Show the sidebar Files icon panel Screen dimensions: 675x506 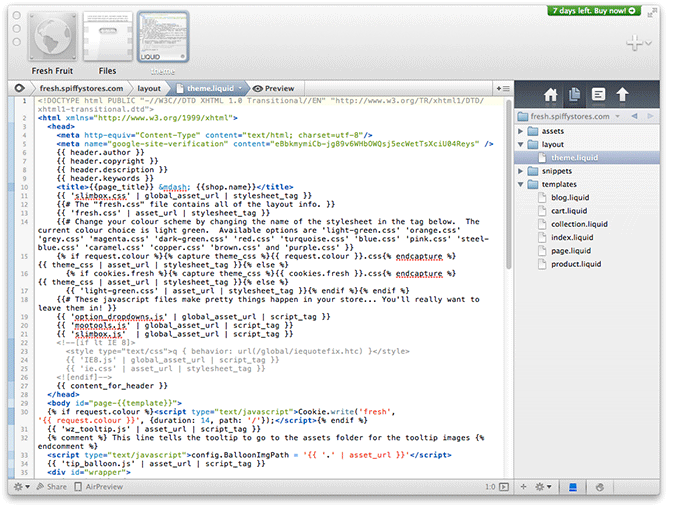click(x=574, y=94)
